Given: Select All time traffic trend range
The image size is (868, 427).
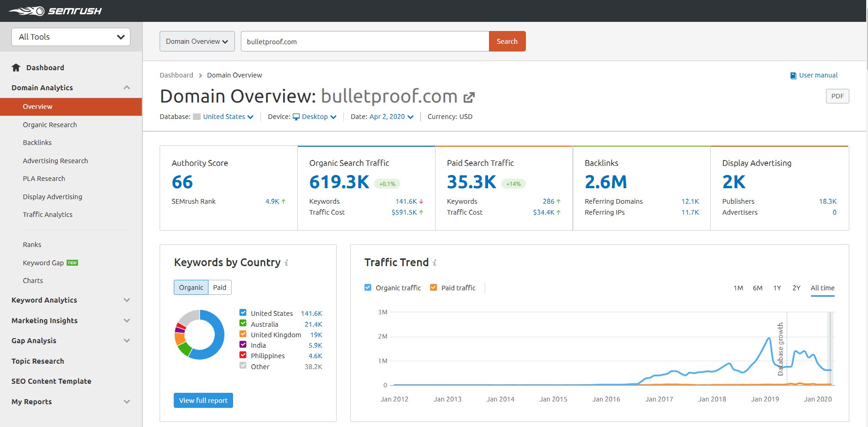Looking at the screenshot, I should click(822, 288).
